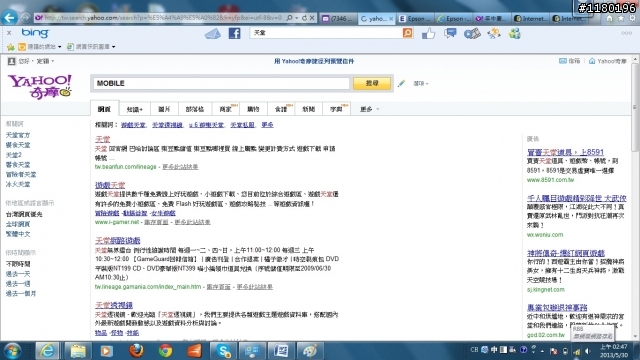Open address bar search dropdown arrow
The width and height of the screenshot is (640, 360).
tap(297, 18)
